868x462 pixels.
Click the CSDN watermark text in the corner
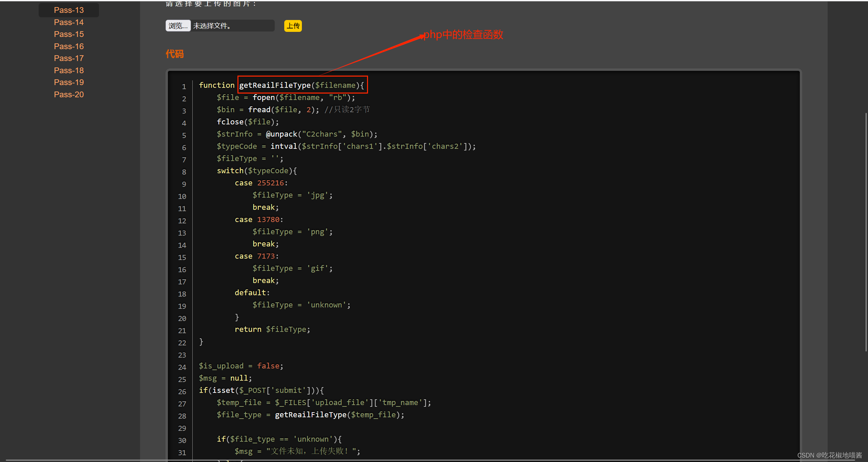829,455
